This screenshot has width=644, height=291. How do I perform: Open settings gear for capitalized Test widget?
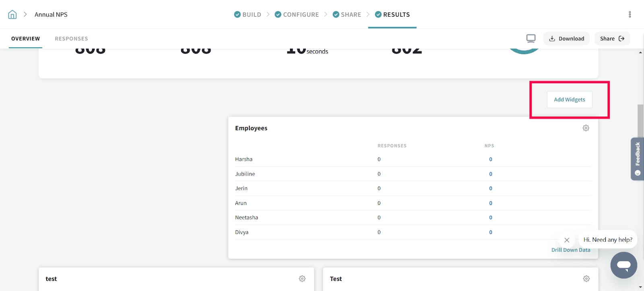[586, 279]
